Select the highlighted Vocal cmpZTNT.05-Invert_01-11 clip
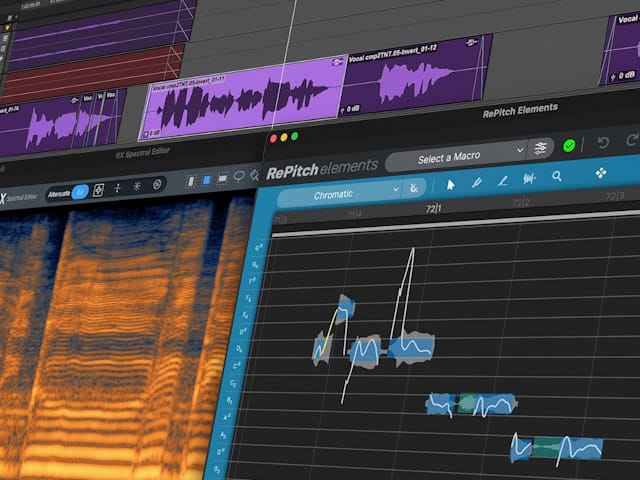 (243, 98)
